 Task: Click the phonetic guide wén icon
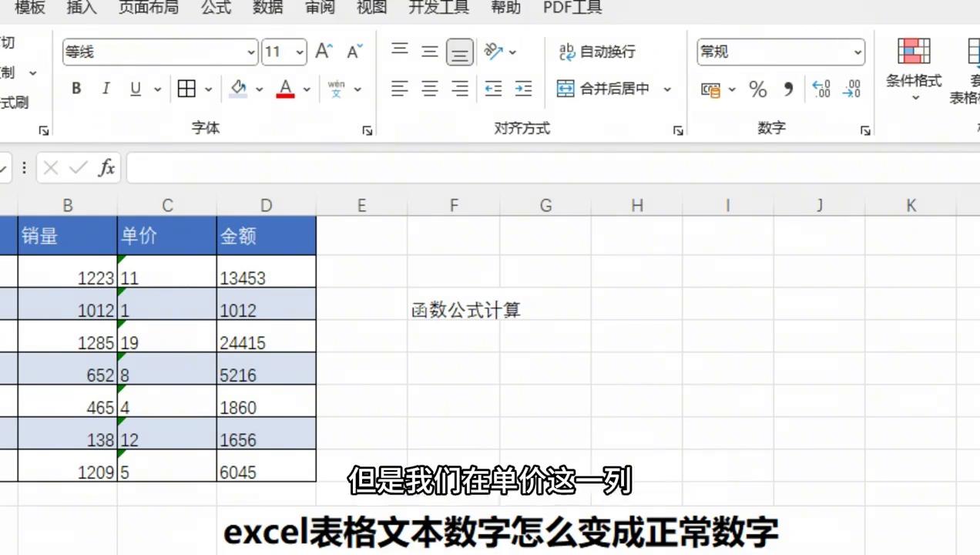click(336, 89)
